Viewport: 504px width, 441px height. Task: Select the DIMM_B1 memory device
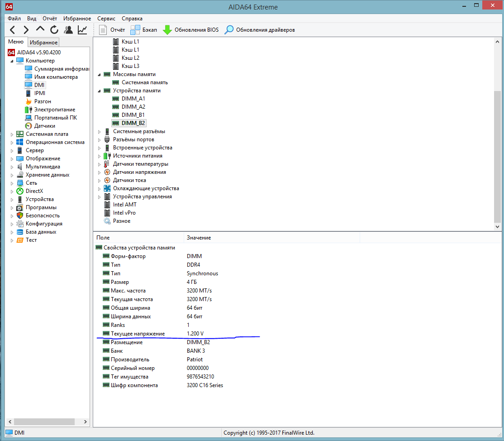128,115
